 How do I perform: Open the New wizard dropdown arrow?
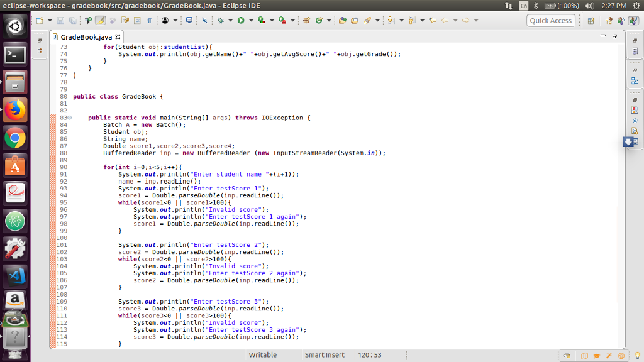tap(50, 21)
